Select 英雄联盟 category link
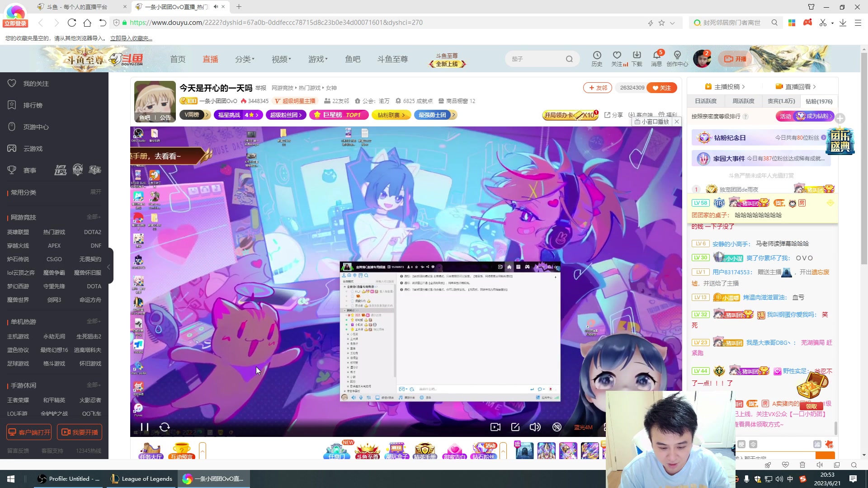 point(18,232)
